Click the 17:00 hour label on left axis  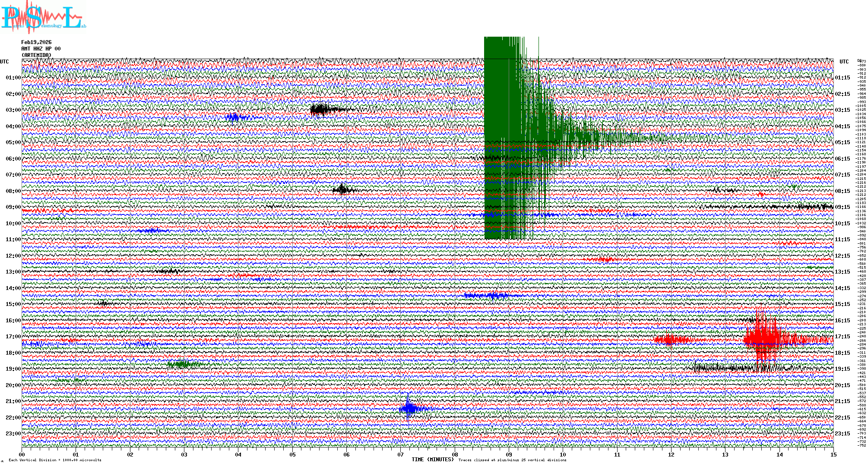(13, 337)
